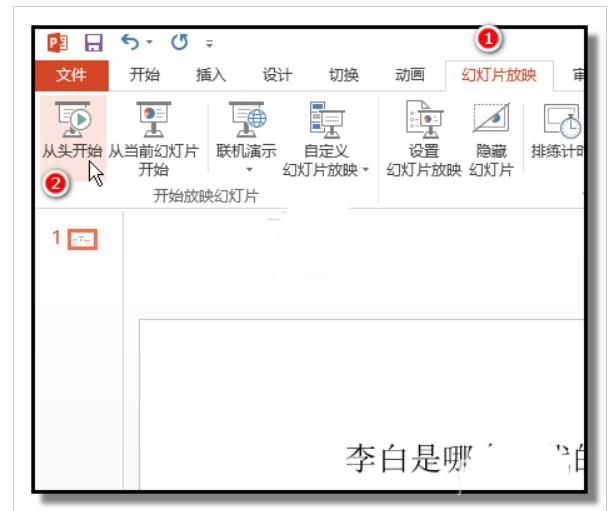Image resolution: width=614 pixels, height=511 pixels.
Task: Expand the 联机演示 dropdown arrow
Action: [249, 170]
